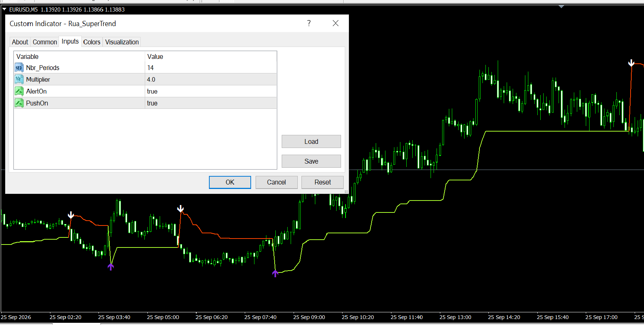The image size is (644, 325).
Task: Go to the Visualization tab
Action: point(122,42)
